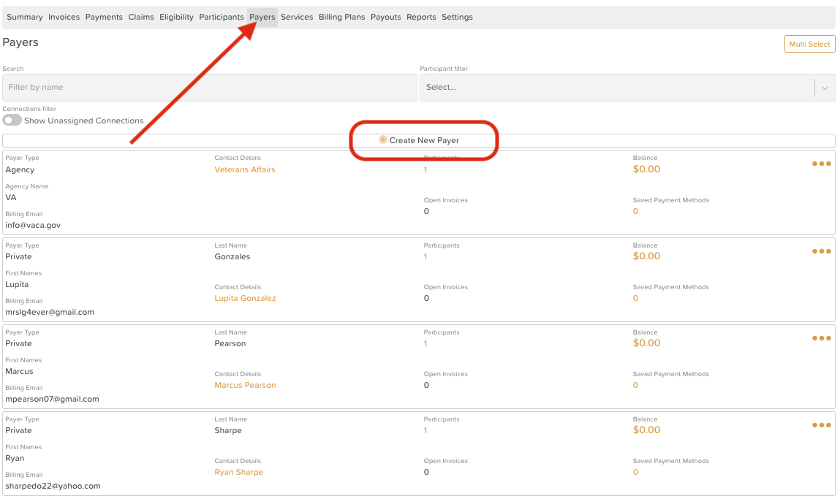
Task: Open three-dot menu for Pearson payer
Action: pyautogui.click(x=821, y=338)
